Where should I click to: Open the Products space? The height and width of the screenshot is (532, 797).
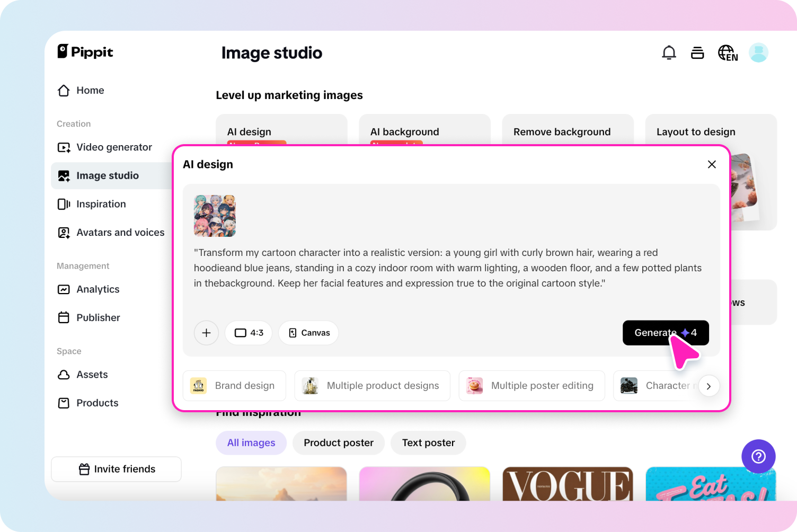click(97, 403)
